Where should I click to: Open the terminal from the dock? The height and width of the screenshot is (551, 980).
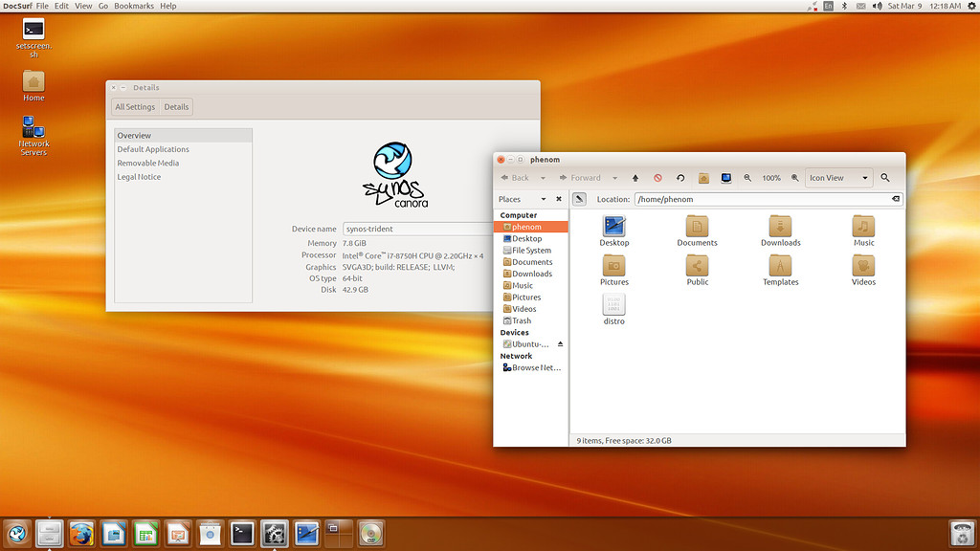pyautogui.click(x=241, y=534)
